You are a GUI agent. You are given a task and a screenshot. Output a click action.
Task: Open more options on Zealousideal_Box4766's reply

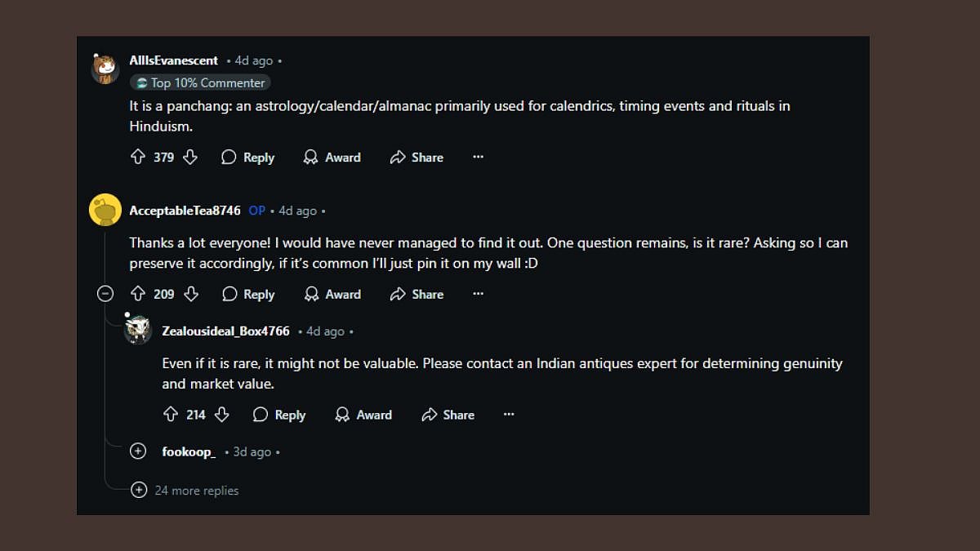click(x=509, y=415)
